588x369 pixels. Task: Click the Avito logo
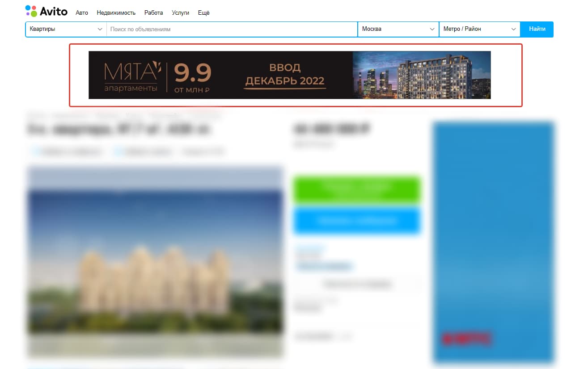coord(47,11)
